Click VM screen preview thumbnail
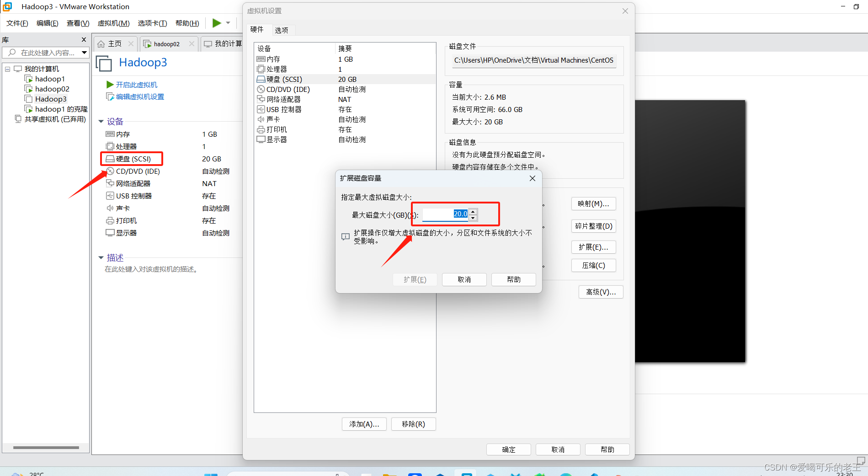This screenshot has height=476, width=868. coord(690,231)
